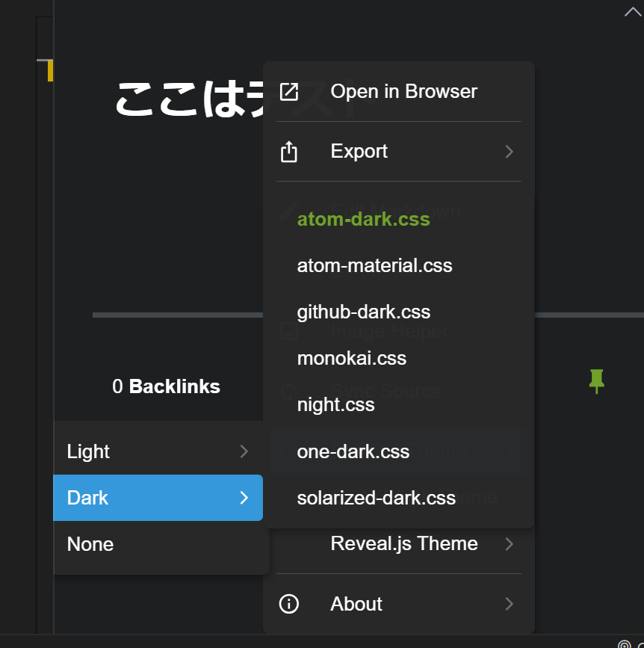Click the Export share icon

click(289, 152)
